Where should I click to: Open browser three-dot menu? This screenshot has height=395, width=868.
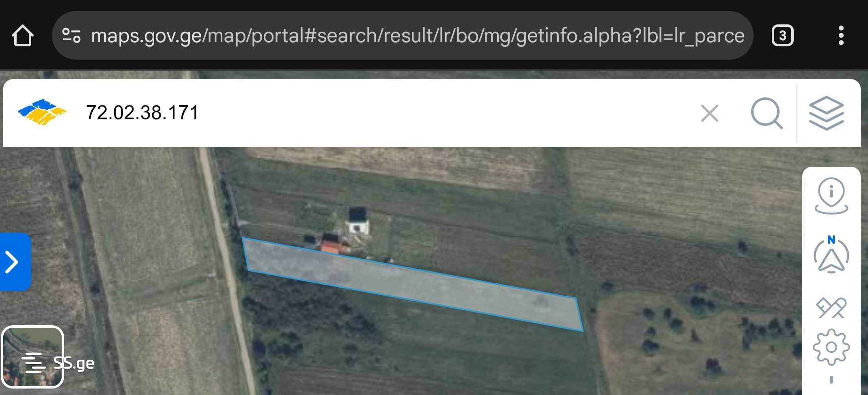(x=841, y=36)
